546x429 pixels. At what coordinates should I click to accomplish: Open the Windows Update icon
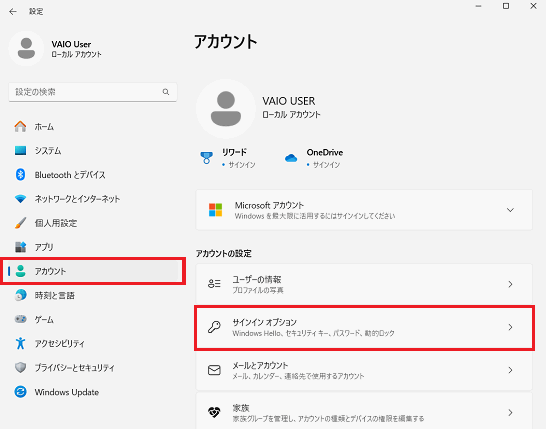20,392
